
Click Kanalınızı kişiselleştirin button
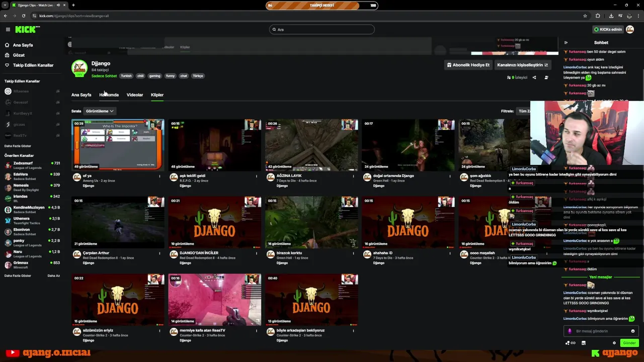coord(523,65)
